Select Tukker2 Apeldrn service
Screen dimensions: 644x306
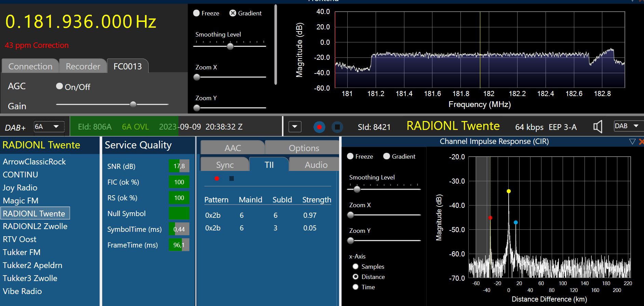[32, 265]
